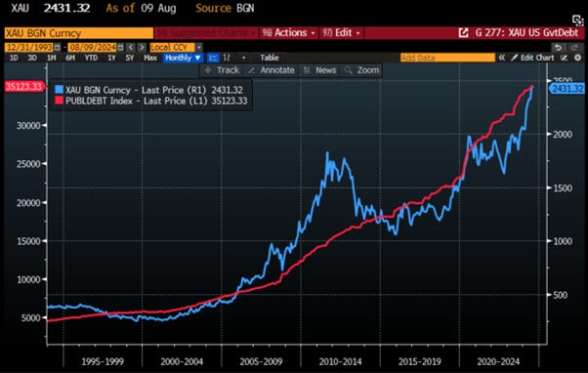Click the 12/31/1993 start date field
This screenshot has width=588, height=373.
click(29, 47)
